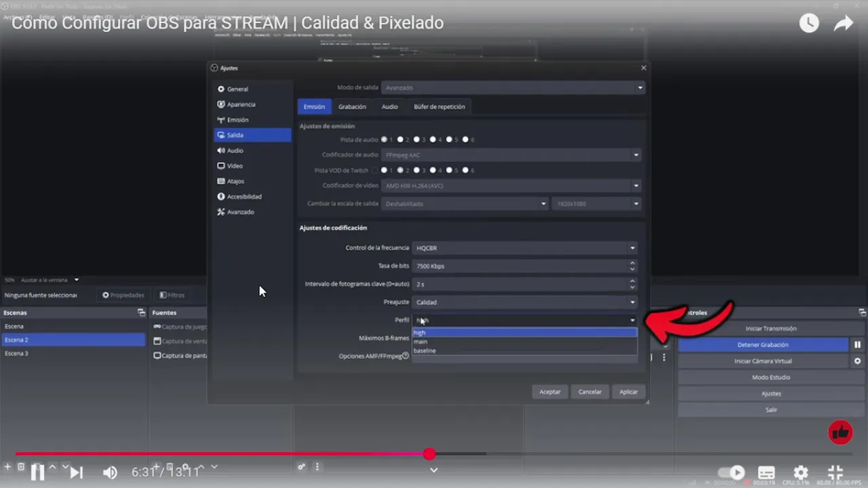Switch to Búfer de repetición tab
This screenshot has height=488, width=868.
[439, 106]
